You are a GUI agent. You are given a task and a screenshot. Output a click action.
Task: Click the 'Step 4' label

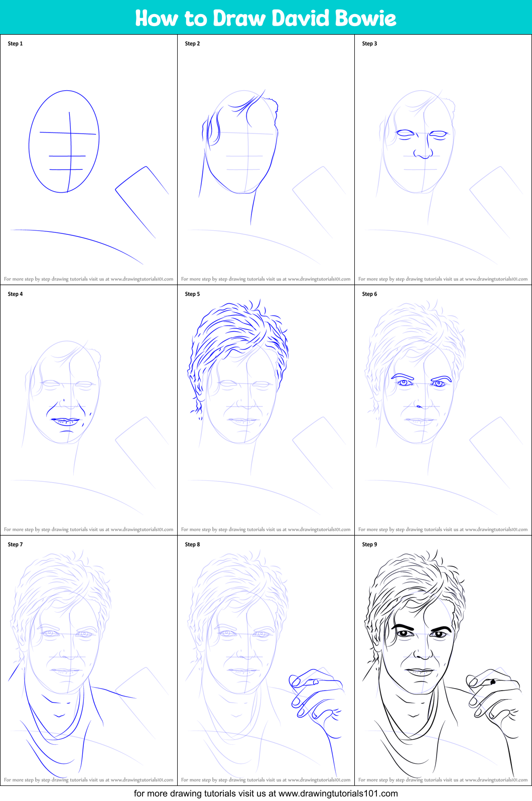(x=15, y=294)
